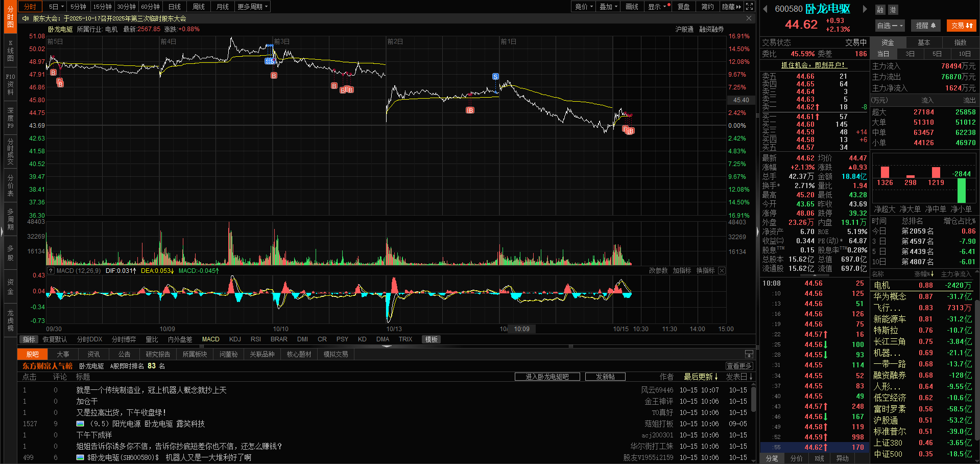
Task: Open the 公告 tab in bottom panel
Action: (x=124, y=354)
